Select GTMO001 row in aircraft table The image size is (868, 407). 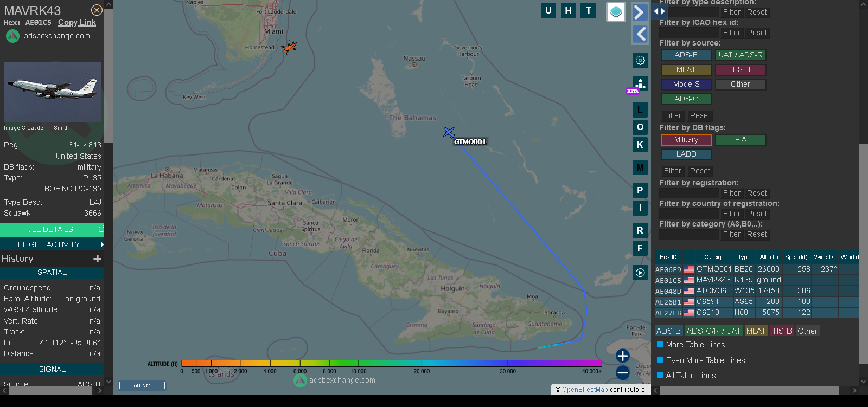click(x=756, y=269)
